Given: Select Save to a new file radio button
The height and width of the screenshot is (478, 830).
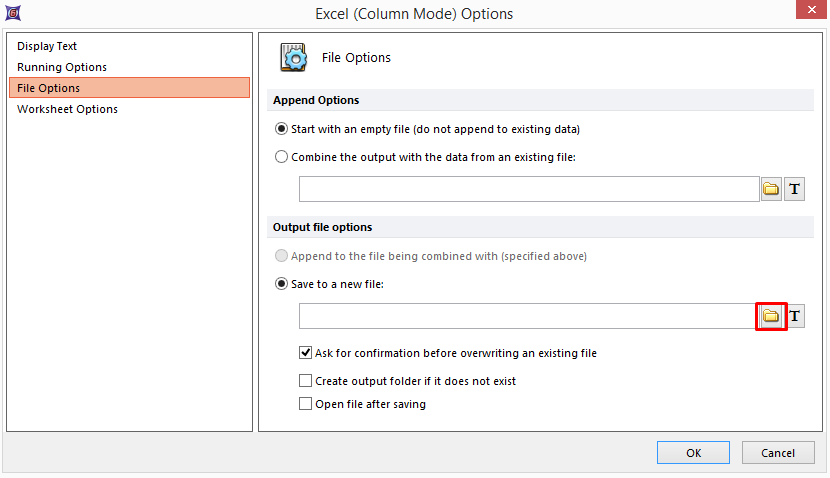Looking at the screenshot, I should [282, 284].
